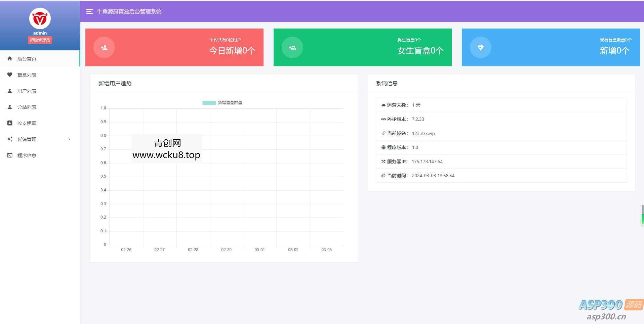The height and width of the screenshot is (324, 644).
Task: Click the hamburger menu icon in the header
Action: [89, 11]
